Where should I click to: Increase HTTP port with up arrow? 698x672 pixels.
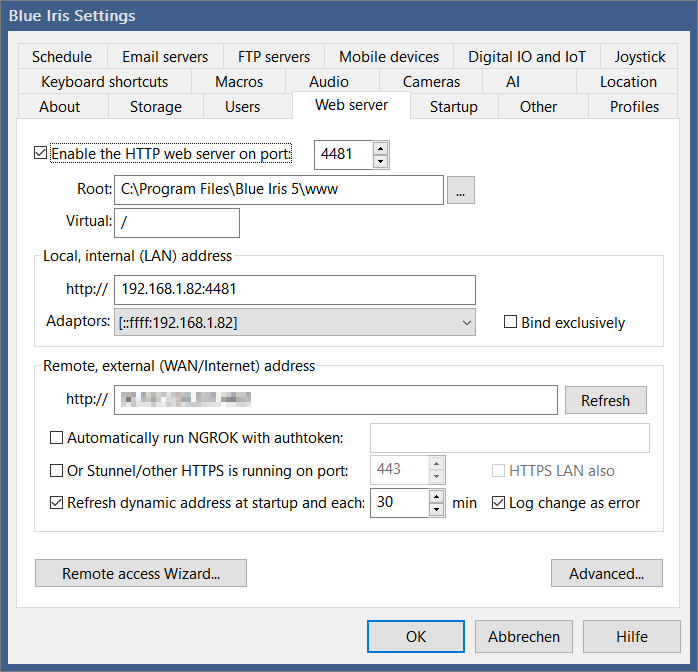pyautogui.click(x=380, y=149)
